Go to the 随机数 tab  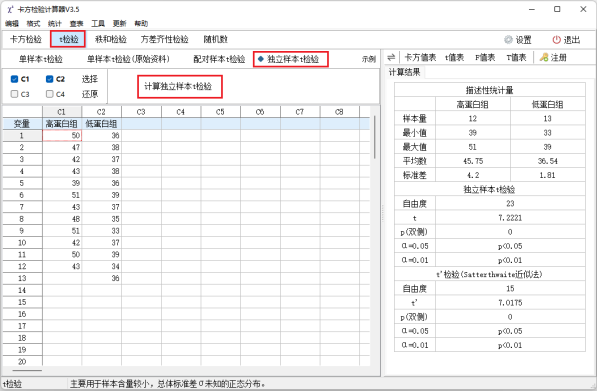tap(215, 39)
